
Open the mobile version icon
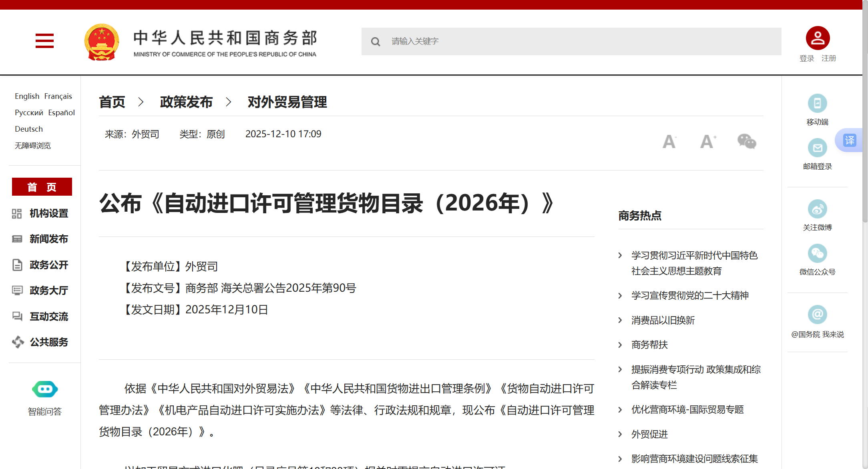pyautogui.click(x=817, y=104)
